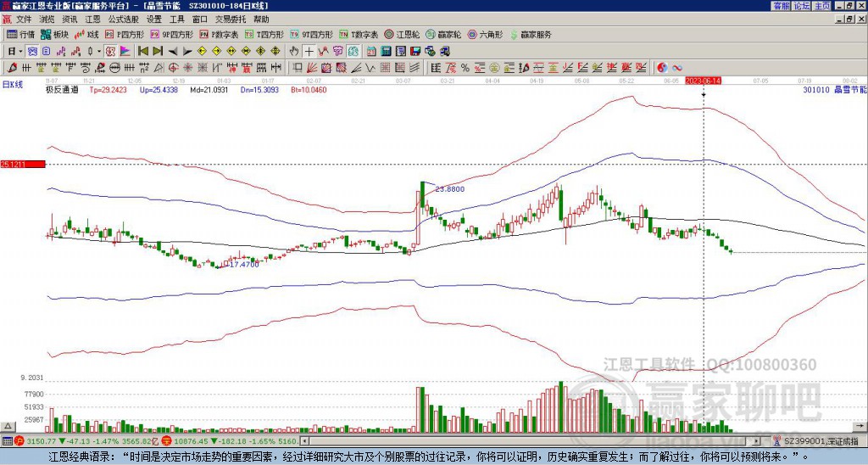
Task: Click the 日K线 chart label
Action: click(12, 85)
